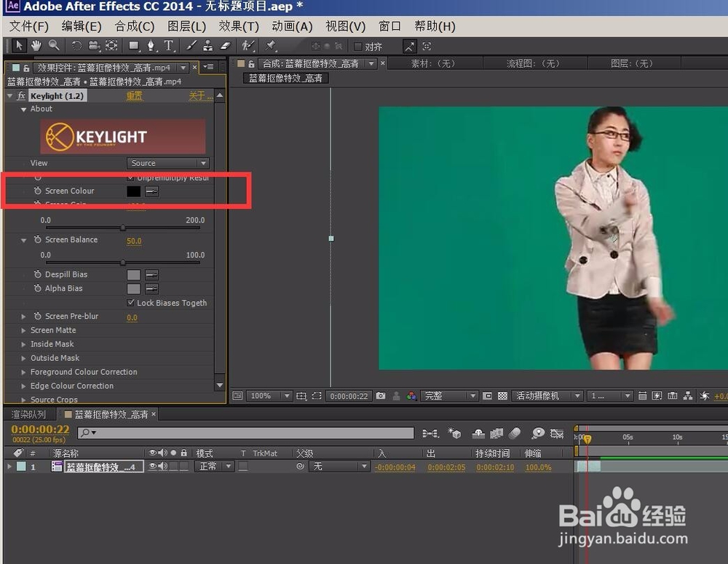The image size is (728, 564).
Task: Open the 100% magnification dropdown
Action: [269, 396]
